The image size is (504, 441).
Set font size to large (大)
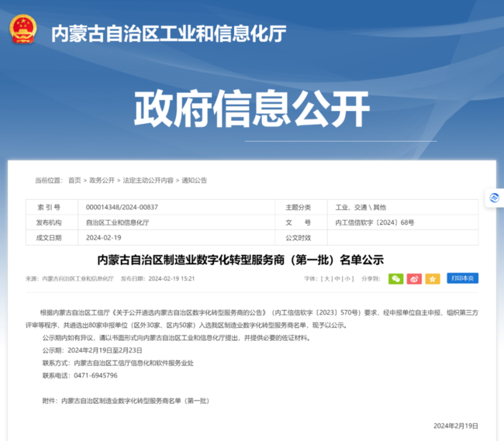327,278
